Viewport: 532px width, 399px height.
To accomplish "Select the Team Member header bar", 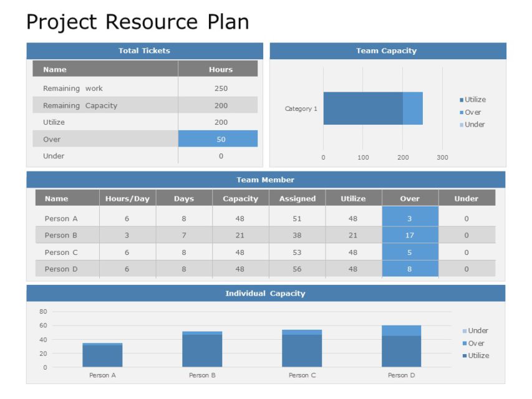I will tap(265, 180).
